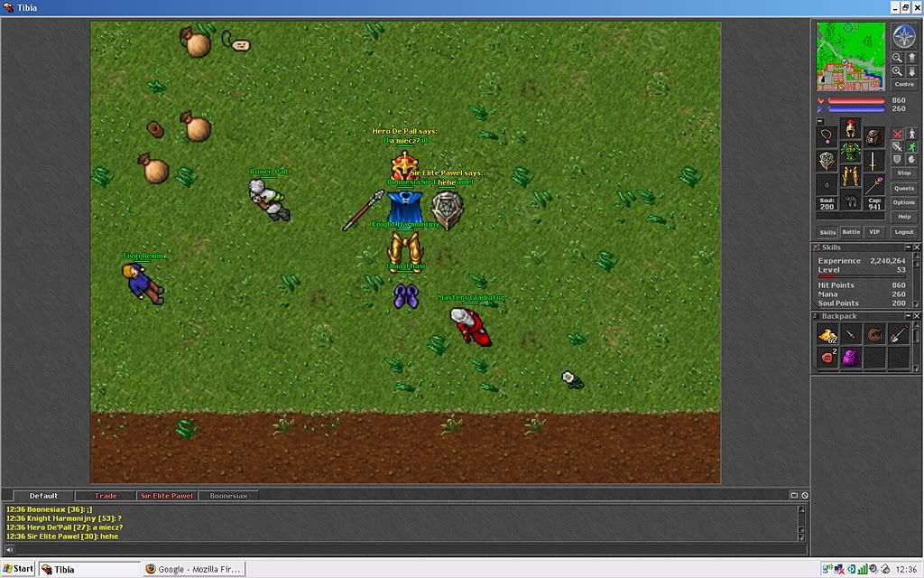Zoom out the minimap with minus magnifier
924x578 pixels.
(897, 58)
